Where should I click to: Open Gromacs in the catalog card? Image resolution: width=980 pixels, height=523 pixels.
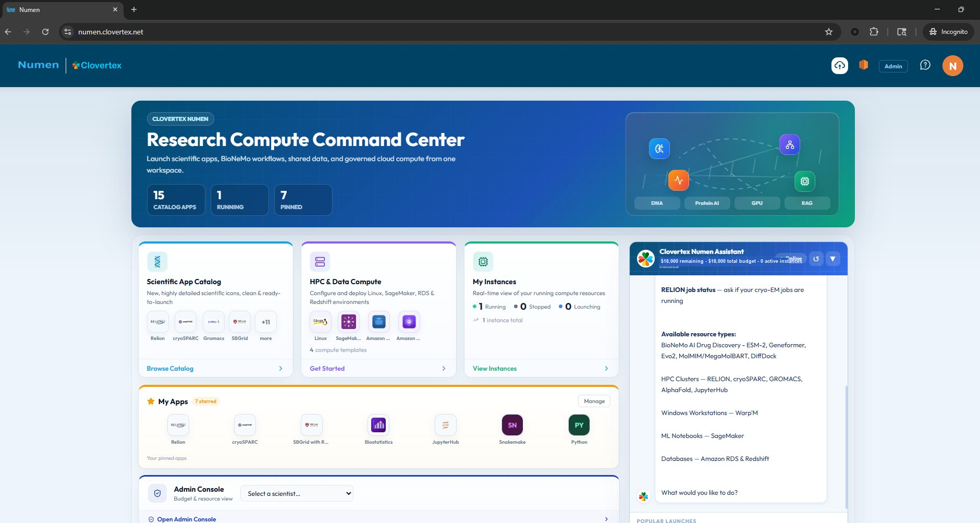coord(214,322)
